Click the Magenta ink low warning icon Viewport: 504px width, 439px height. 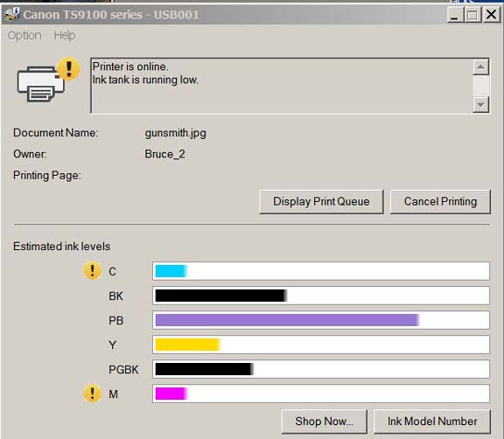92,394
